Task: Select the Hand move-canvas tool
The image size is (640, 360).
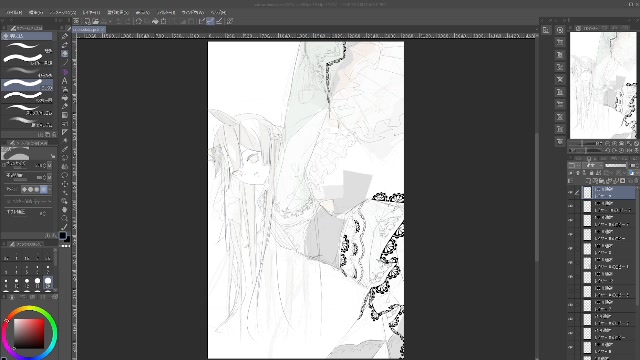Action: 64,210
